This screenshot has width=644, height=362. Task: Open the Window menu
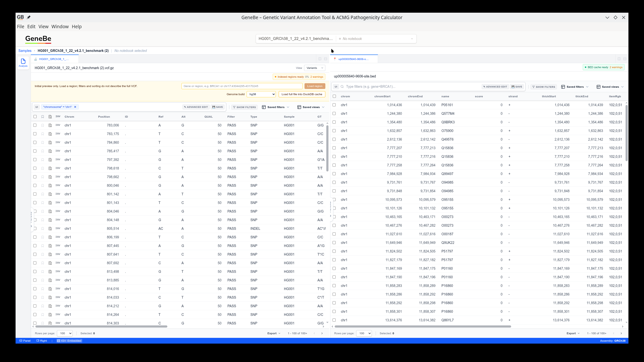[60, 27]
